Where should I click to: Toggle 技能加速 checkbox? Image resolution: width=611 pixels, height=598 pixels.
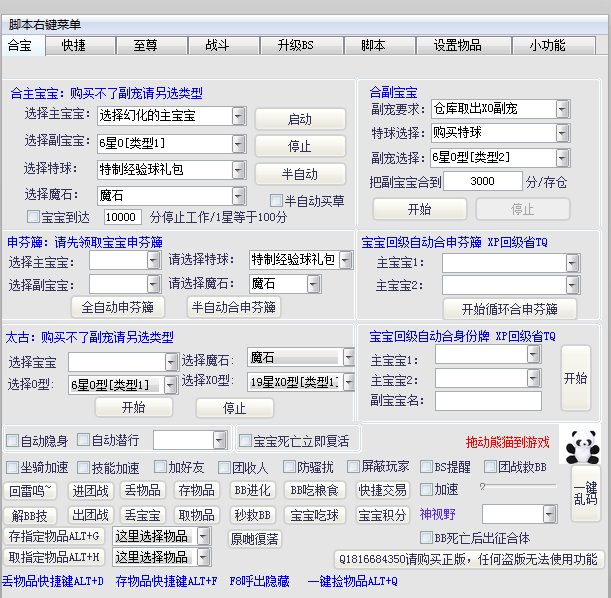[x=83, y=467]
